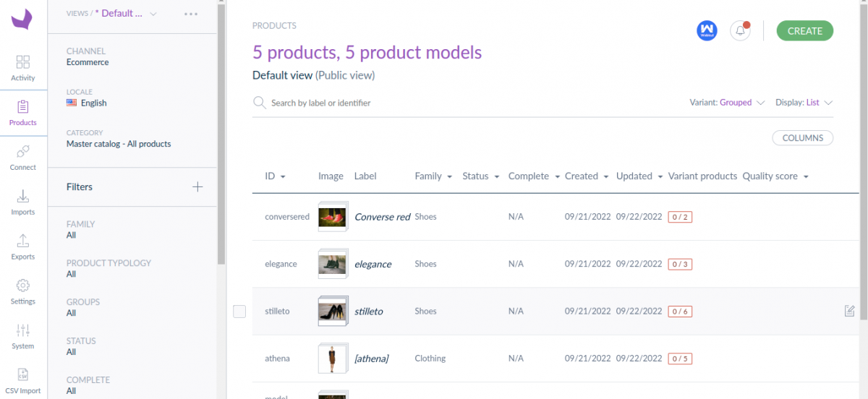Screen dimensions: 868x399
Task: Open the notifications bell
Action: click(x=740, y=31)
